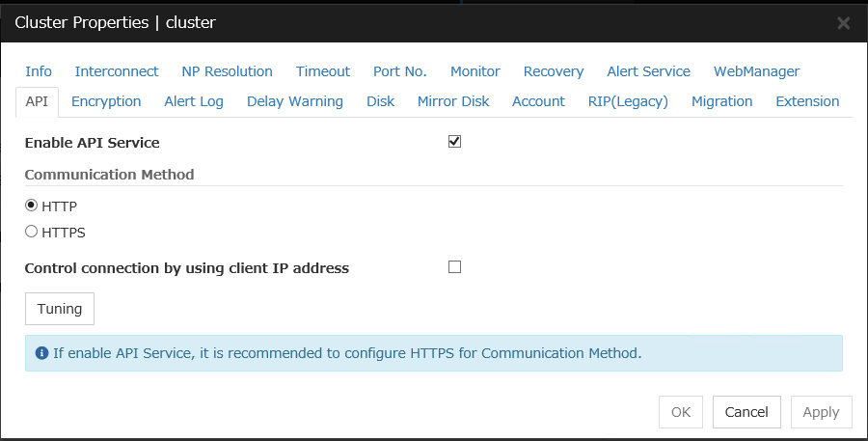Click the Cancel button
The height and width of the screenshot is (441, 868).
coord(746,412)
